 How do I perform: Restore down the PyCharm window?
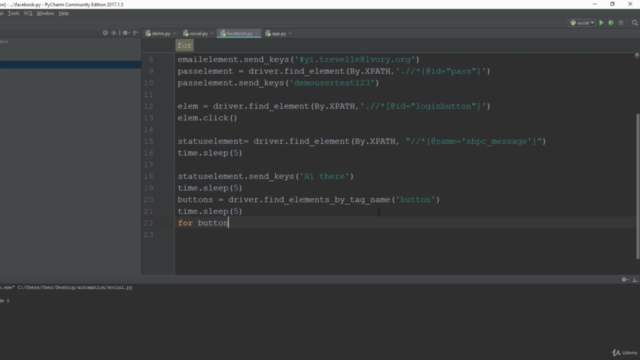coord(612,4)
